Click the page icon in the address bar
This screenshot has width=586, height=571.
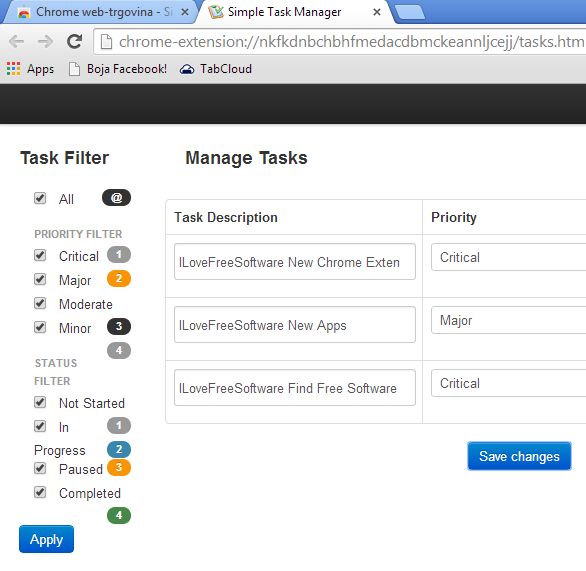(x=107, y=41)
